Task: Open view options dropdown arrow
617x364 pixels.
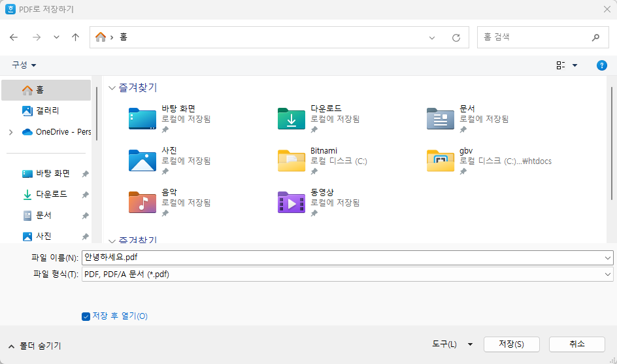Action: coord(575,65)
